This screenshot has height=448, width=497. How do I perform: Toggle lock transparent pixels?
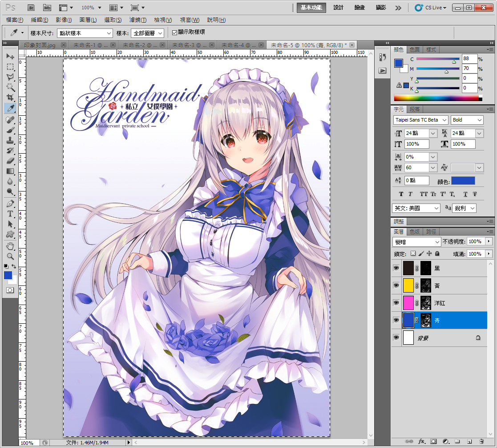413,253
